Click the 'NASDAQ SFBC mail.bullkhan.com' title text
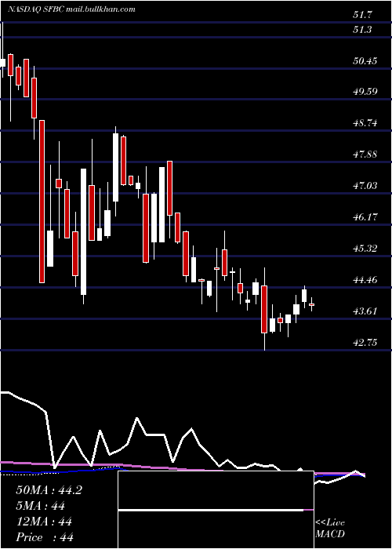Viewport: 392px width, 549px height. [71, 9]
